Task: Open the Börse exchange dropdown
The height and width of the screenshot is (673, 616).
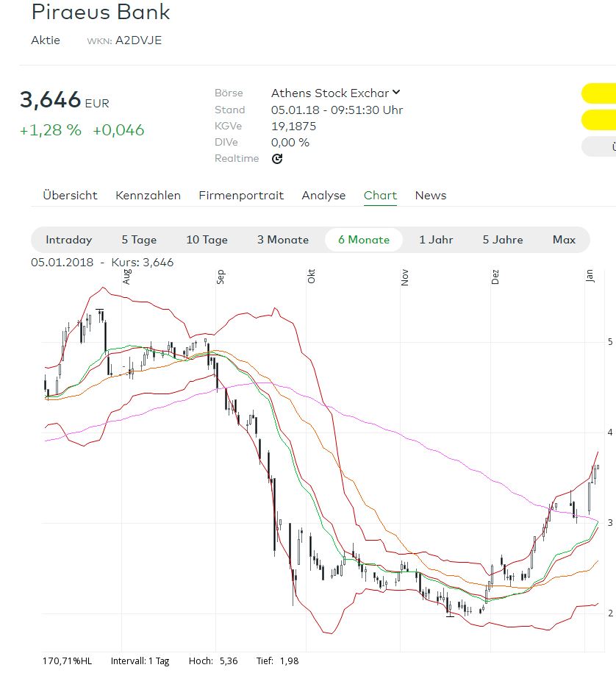Action: 335,93
